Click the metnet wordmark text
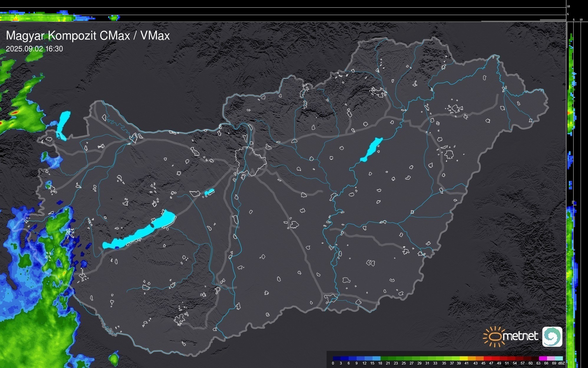This screenshot has height=368, width=588. tap(520, 336)
